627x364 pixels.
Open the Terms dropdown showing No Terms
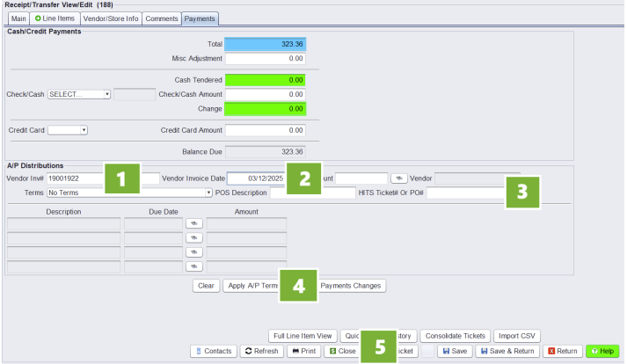pos(130,192)
